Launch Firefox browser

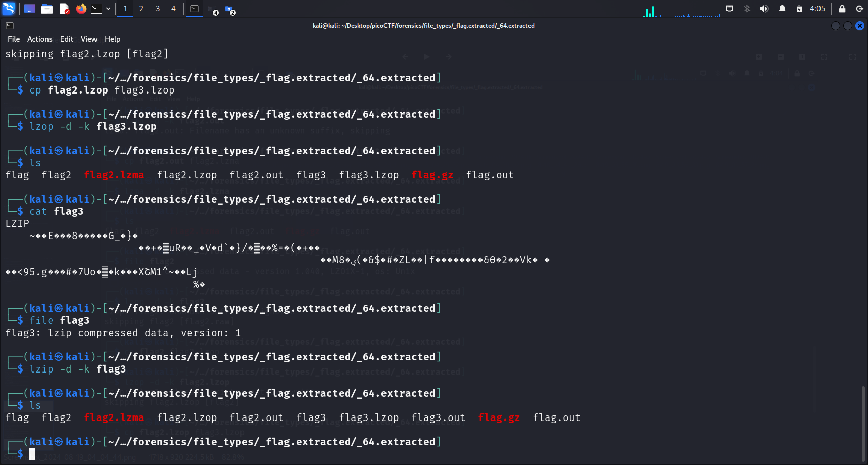(81, 9)
